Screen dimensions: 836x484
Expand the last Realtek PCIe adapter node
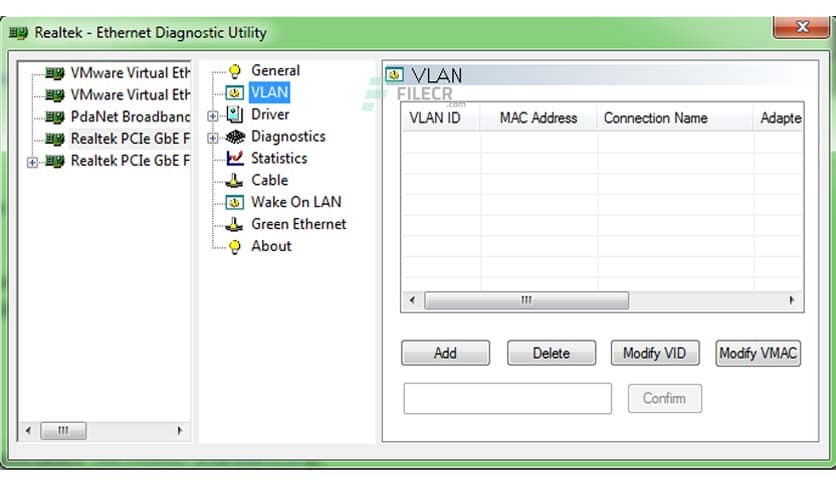click(x=33, y=162)
